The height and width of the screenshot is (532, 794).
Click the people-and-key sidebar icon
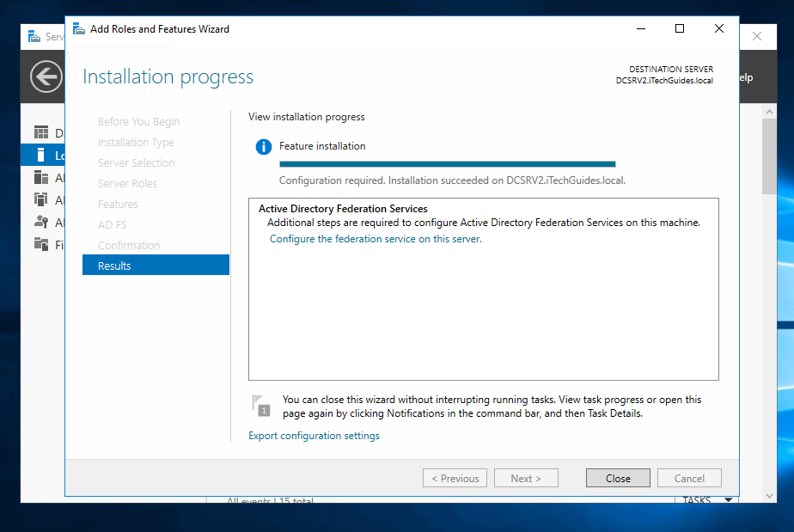click(41, 222)
